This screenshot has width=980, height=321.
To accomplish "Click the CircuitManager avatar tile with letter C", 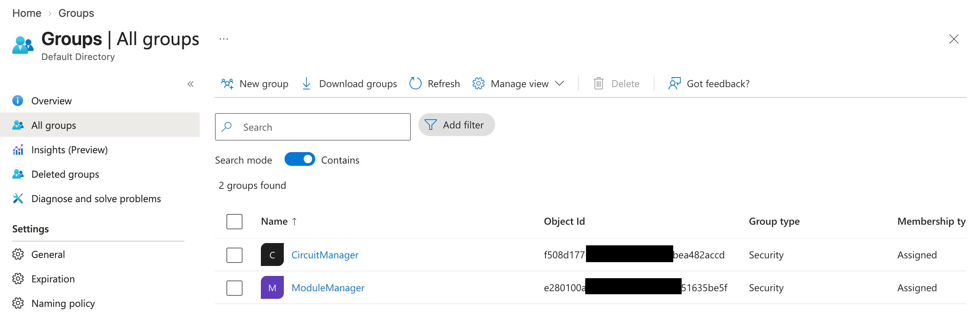I will coord(272,255).
